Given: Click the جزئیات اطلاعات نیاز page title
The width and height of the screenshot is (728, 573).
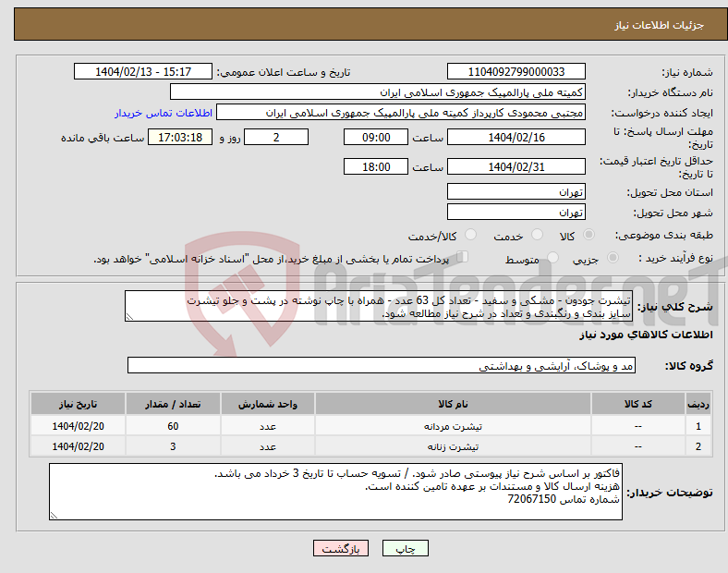Looking at the screenshot, I should click(x=660, y=25).
